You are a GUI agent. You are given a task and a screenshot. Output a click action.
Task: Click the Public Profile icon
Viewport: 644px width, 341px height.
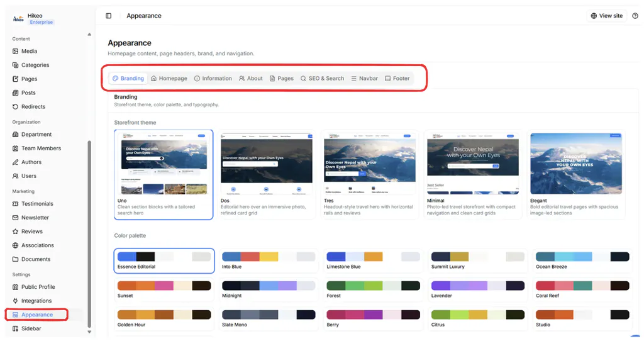click(15, 287)
